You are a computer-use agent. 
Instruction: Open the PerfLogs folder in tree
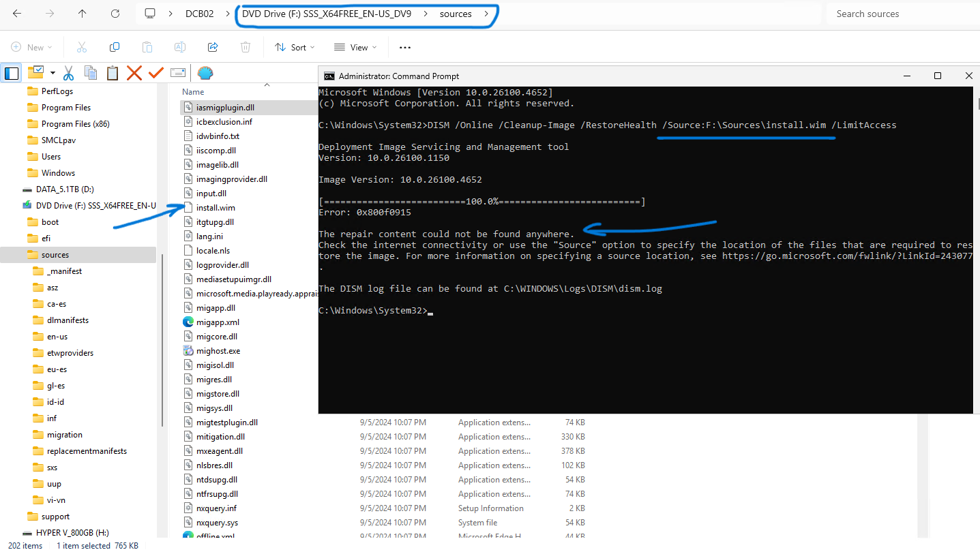click(x=57, y=91)
